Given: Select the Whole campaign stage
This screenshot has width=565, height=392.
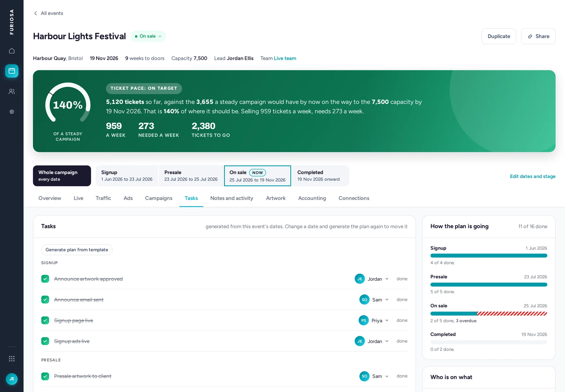Looking at the screenshot, I should (x=62, y=176).
